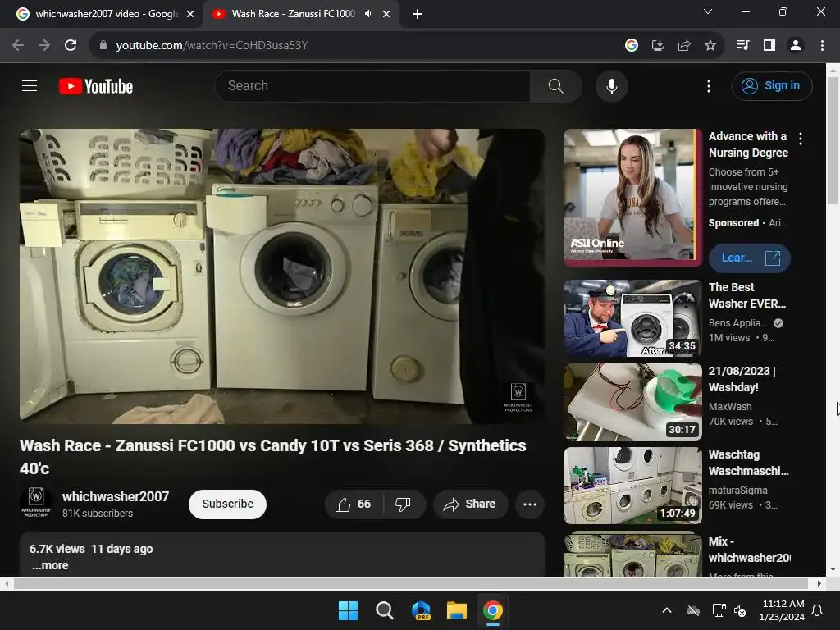Image resolution: width=840 pixels, height=630 pixels.
Task: Open MaxWash channel name
Action: (x=729, y=407)
